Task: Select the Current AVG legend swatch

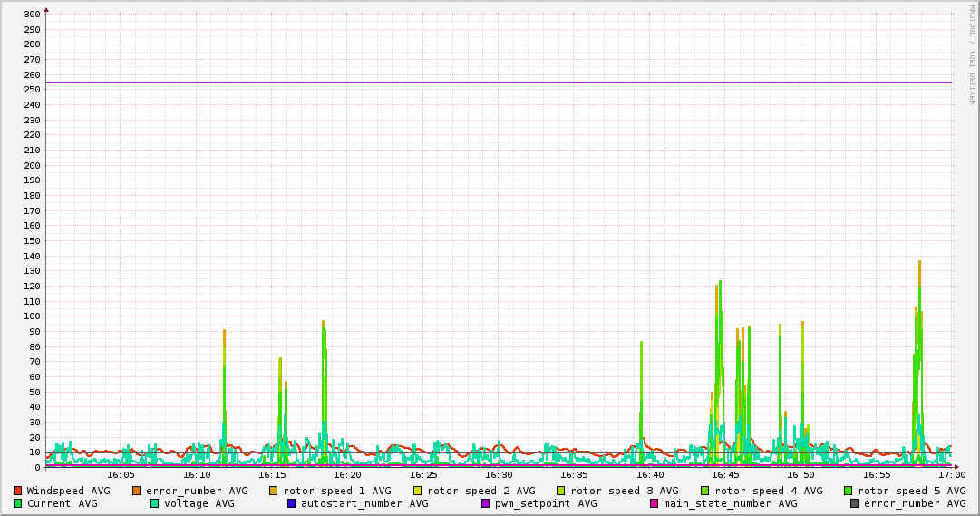Action: coord(17,503)
